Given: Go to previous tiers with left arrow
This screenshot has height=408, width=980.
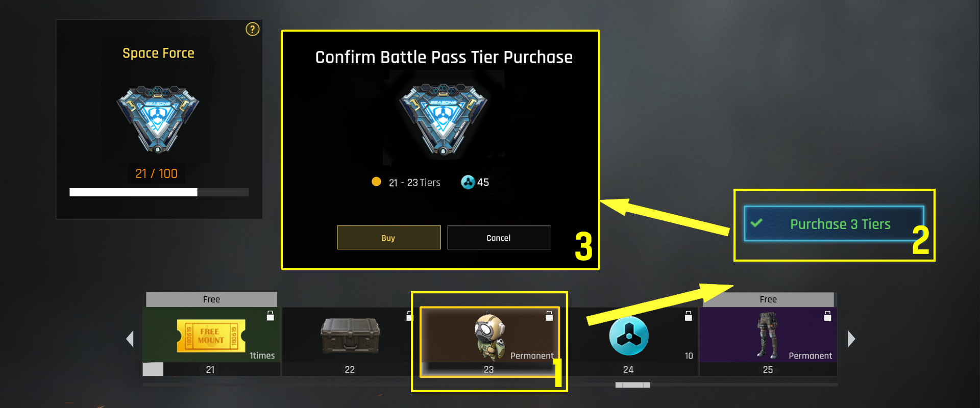Looking at the screenshot, I should [x=130, y=339].
